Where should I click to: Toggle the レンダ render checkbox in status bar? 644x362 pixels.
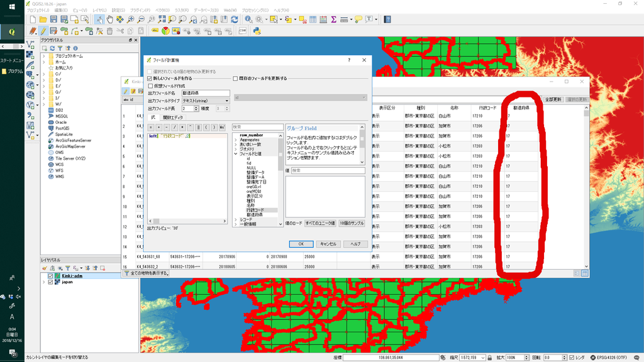[x=572, y=358]
